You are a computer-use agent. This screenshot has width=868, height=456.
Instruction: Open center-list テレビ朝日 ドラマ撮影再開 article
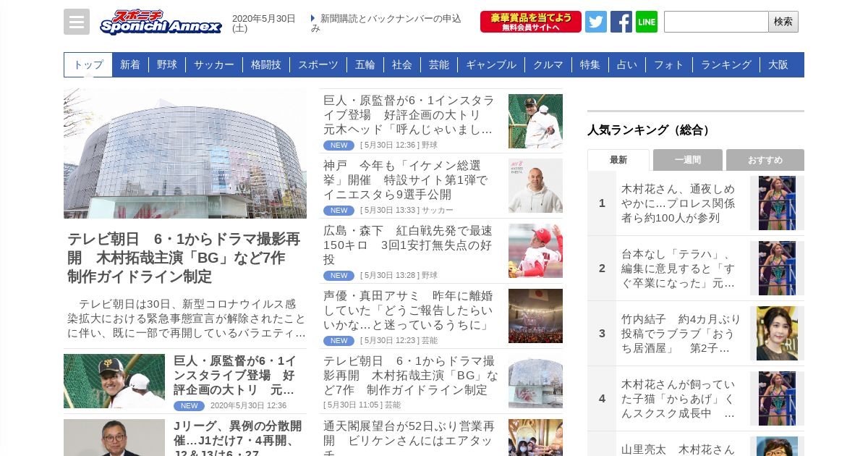pyautogui.click(x=411, y=376)
